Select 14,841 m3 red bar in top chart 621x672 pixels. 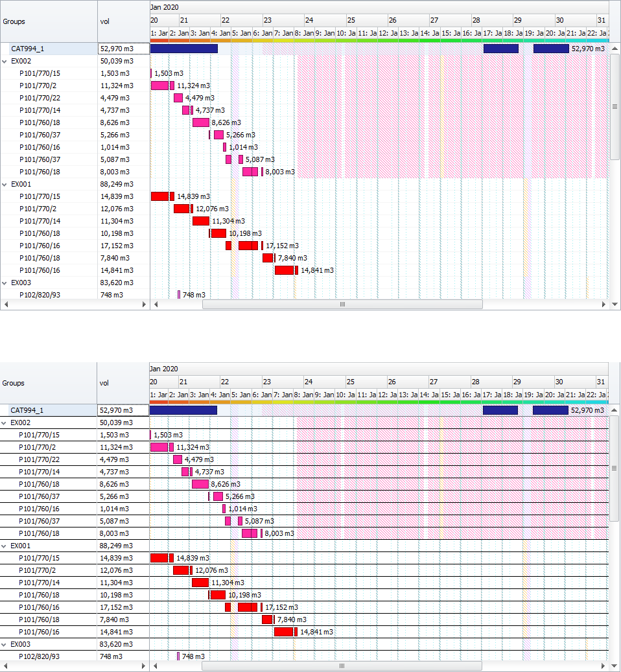tap(284, 270)
